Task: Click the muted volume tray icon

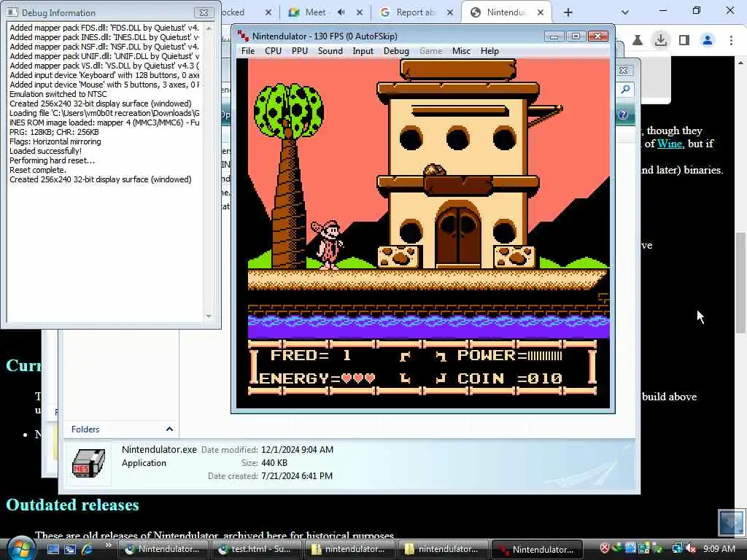Action: coord(691,548)
